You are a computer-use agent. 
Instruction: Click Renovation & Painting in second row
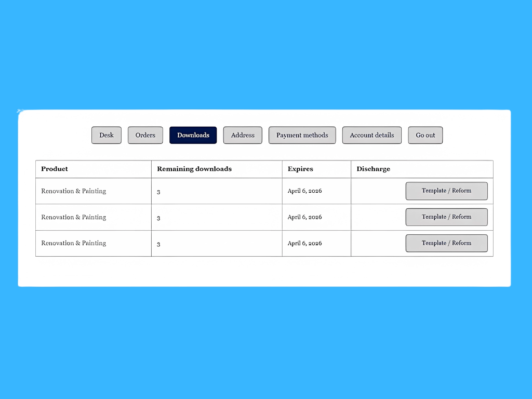[74, 217]
